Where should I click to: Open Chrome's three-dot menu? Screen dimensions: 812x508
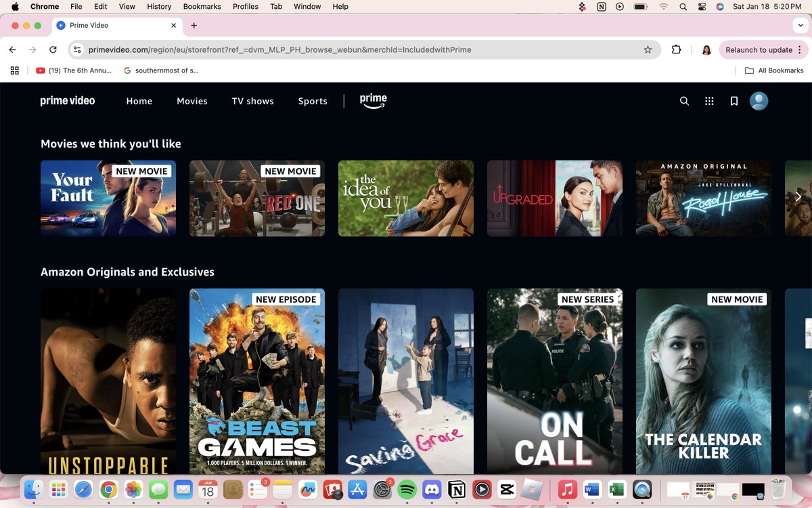click(x=800, y=49)
